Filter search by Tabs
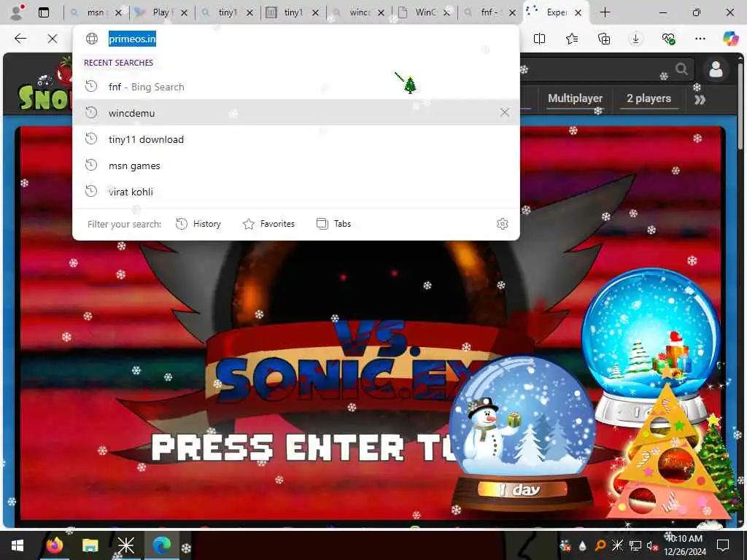This screenshot has height=560, width=747. (333, 224)
